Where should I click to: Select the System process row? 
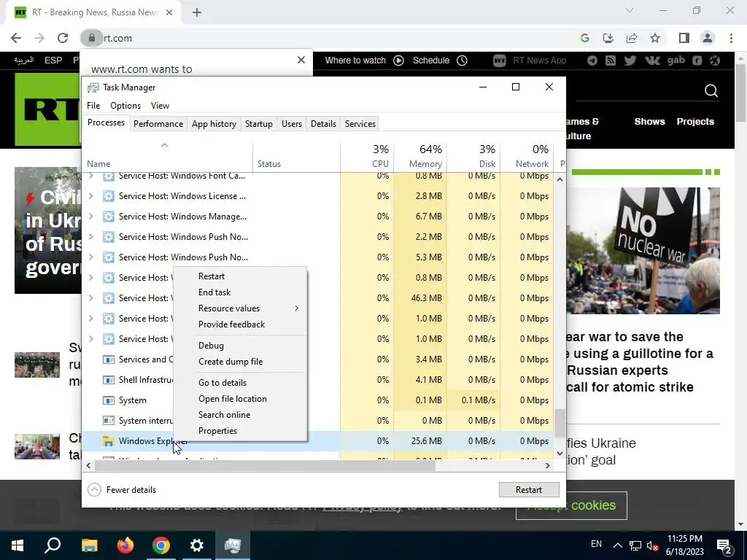click(x=318, y=400)
